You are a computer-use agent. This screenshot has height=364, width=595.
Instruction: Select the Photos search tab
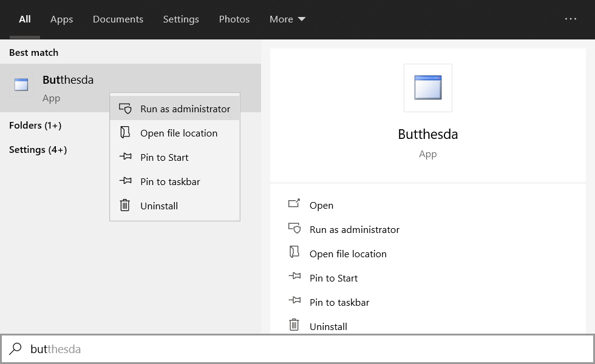coord(234,19)
